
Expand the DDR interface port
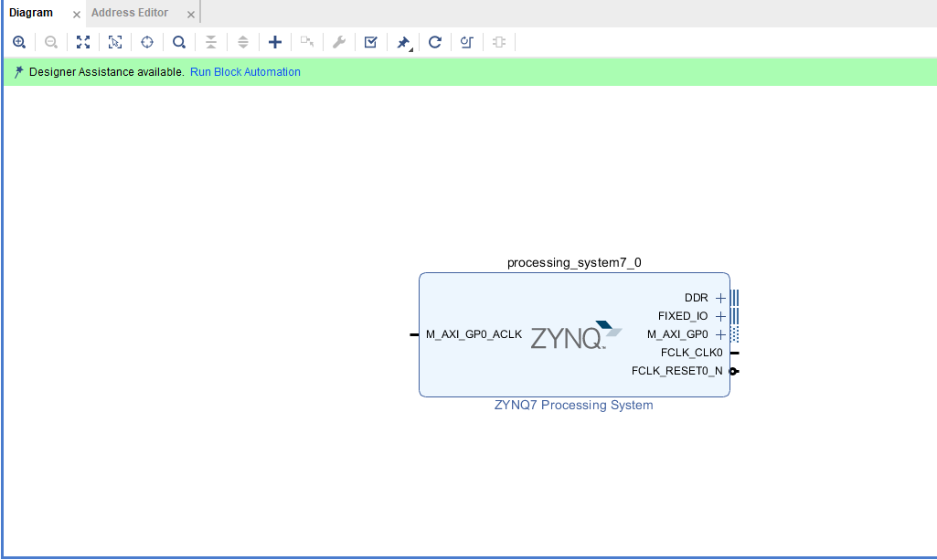(x=720, y=298)
